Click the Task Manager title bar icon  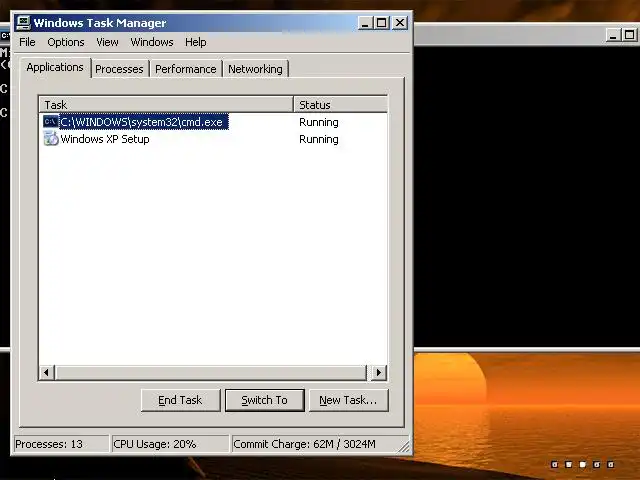(23, 23)
